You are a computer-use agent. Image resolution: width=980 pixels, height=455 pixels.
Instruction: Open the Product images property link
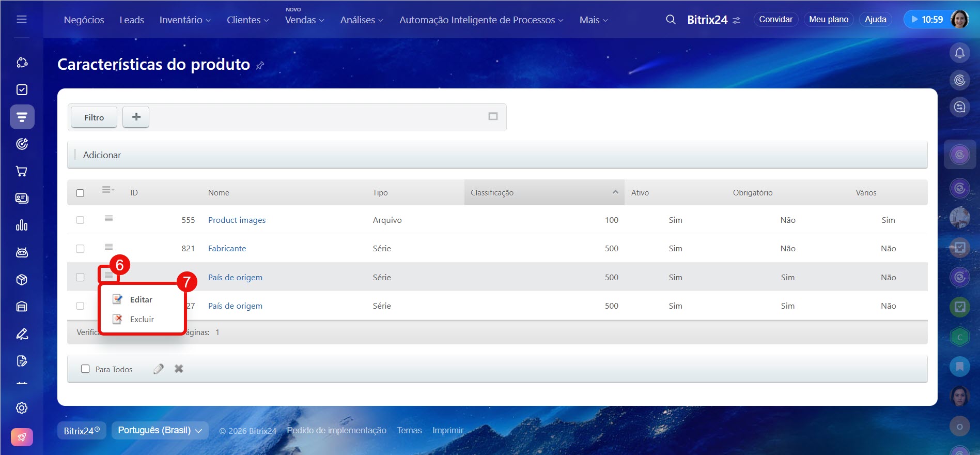(237, 220)
